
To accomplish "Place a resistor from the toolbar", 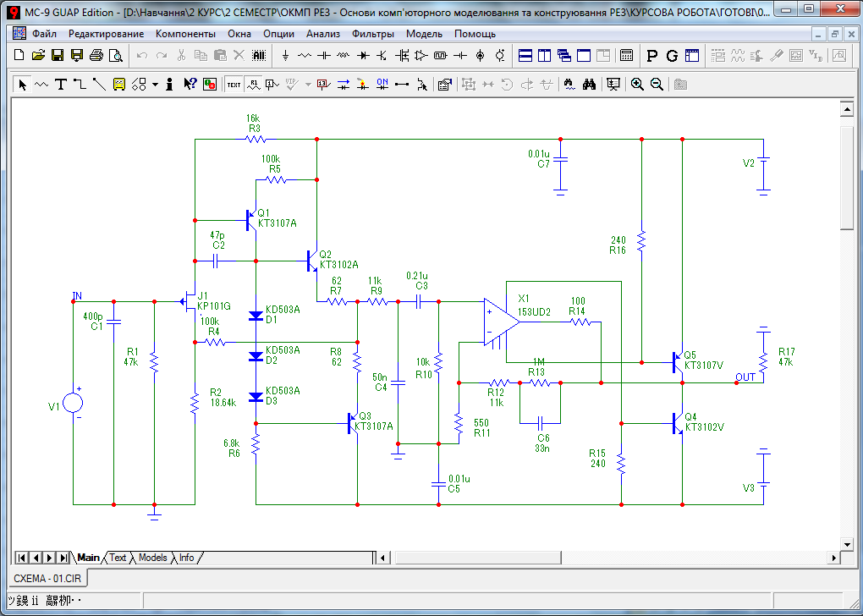I will click(x=305, y=55).
